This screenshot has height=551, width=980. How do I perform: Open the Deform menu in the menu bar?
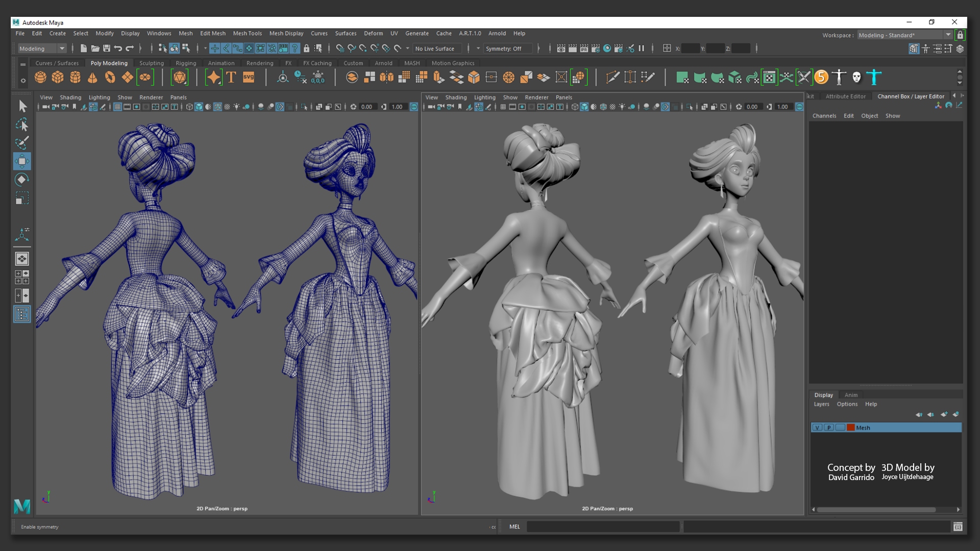[372, 32]
